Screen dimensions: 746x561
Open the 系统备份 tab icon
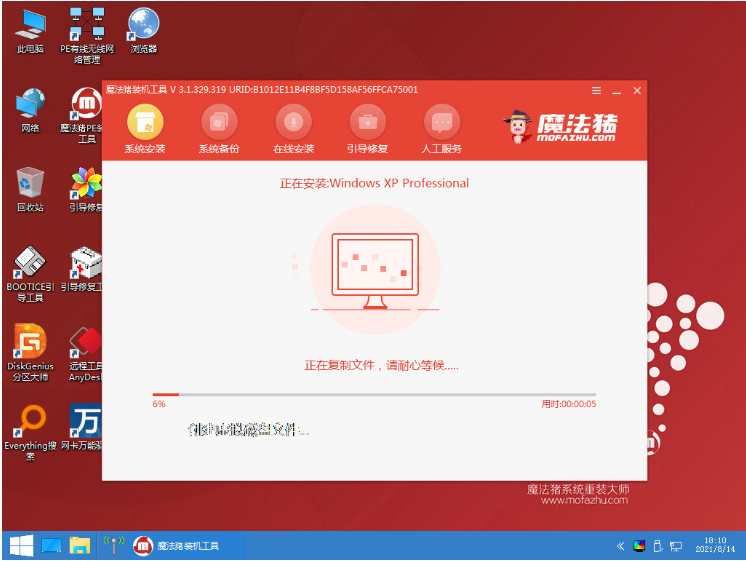tap(219, 123)
